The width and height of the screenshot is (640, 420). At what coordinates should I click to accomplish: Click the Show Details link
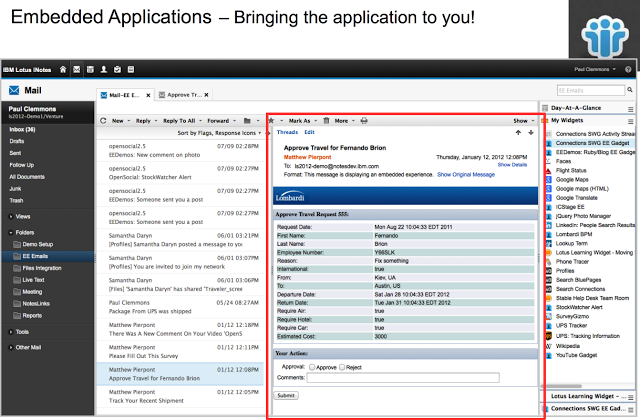tap(512, 165)
